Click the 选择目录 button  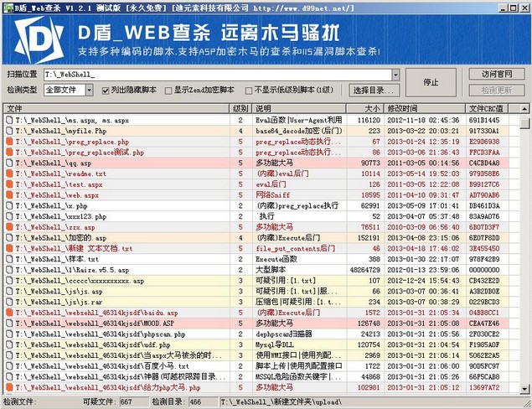tap(373, 90)
